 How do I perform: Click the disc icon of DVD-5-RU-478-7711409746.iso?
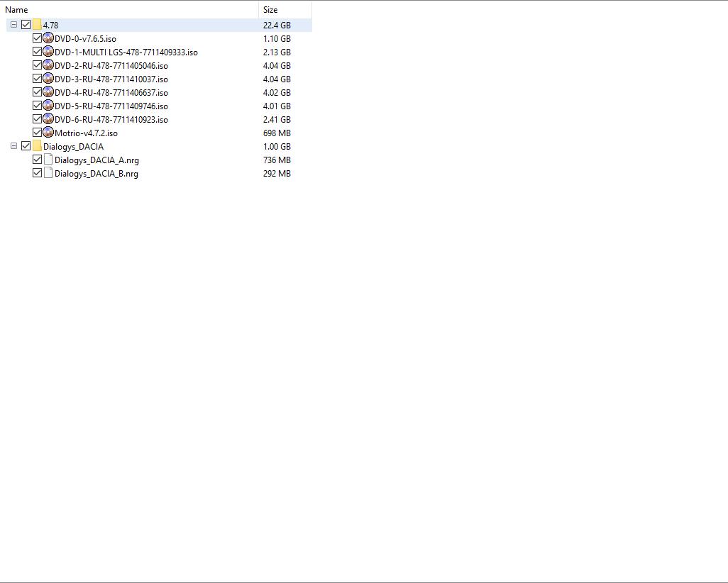tap(48, 106)
